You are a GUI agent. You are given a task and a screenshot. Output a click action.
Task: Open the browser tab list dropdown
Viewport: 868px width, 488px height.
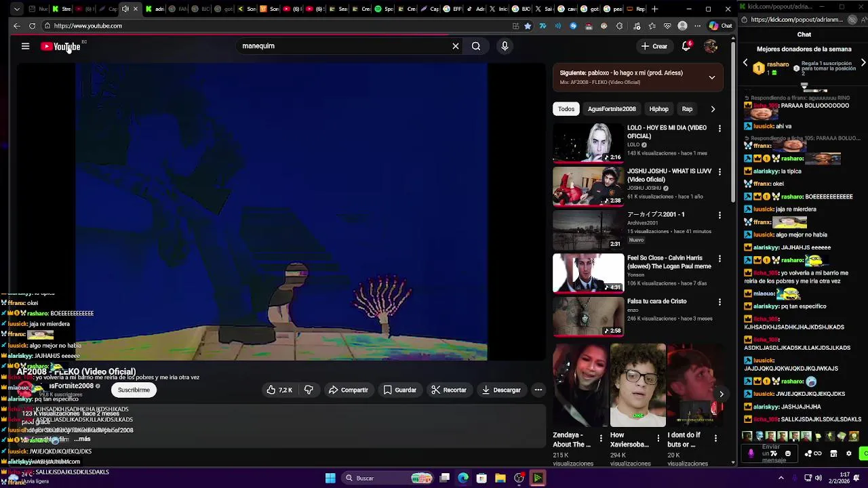click(16, 9)
